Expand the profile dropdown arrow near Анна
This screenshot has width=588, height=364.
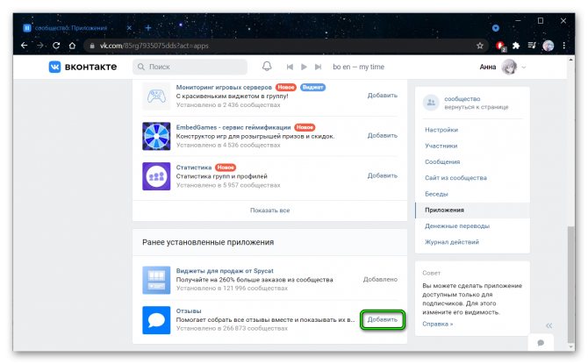(524, 68)
